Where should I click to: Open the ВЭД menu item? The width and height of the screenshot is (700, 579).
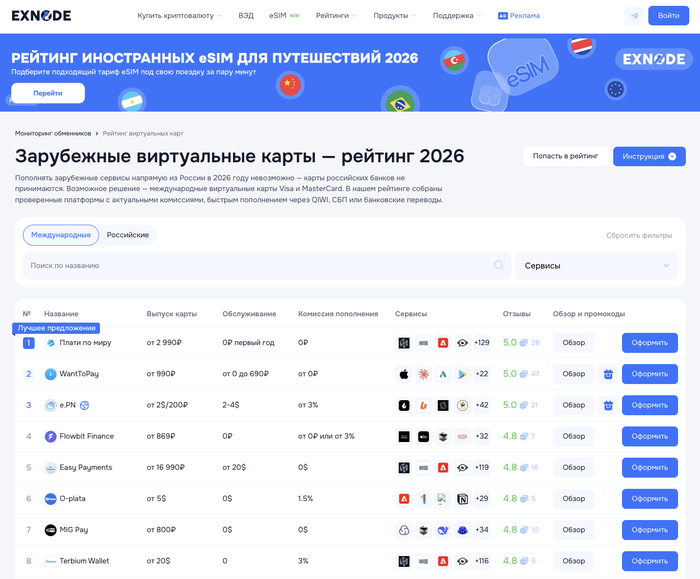pos(246,16)
